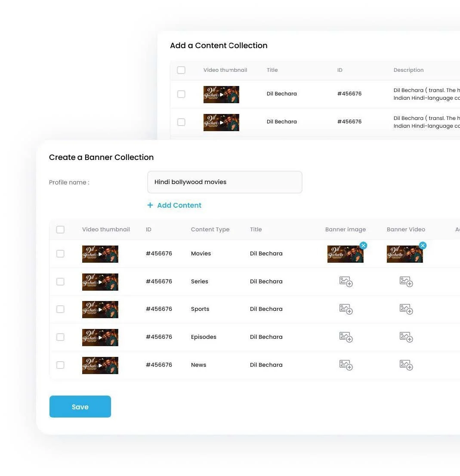Click the Dil Bechara title in the News row
Image resolution: width=460 pixels, height=476 pixels.
coord(266,365)
